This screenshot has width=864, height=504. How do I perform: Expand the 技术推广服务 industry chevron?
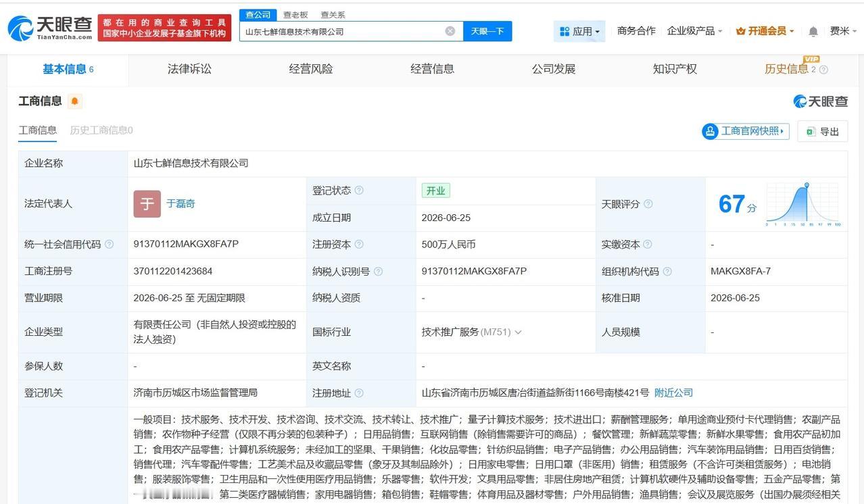pos(518,332)
